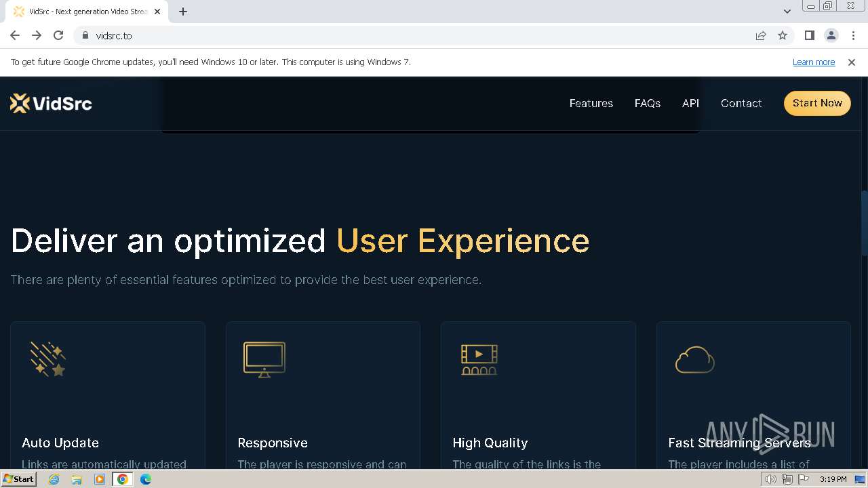This screenshot has width=868, height=488.
Task: Bookmark this tab with star icon
Action: click(783, 35)
